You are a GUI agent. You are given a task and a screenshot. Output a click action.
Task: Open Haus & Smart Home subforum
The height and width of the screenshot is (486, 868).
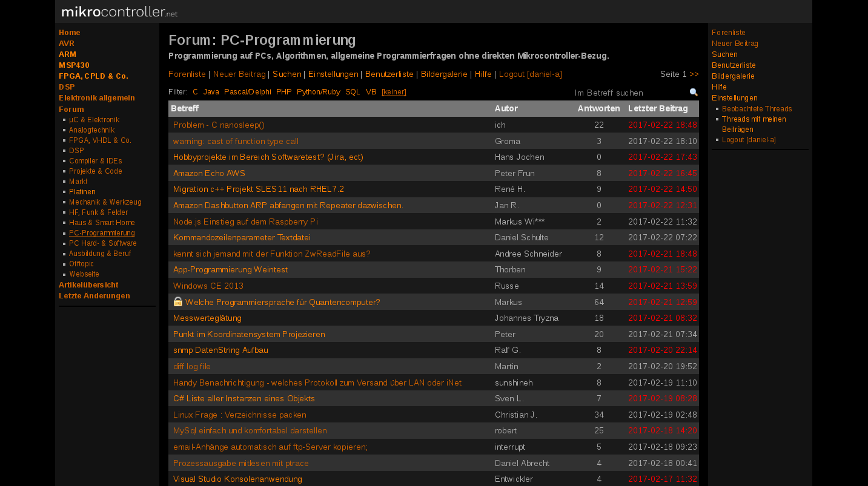click(102, 223)
